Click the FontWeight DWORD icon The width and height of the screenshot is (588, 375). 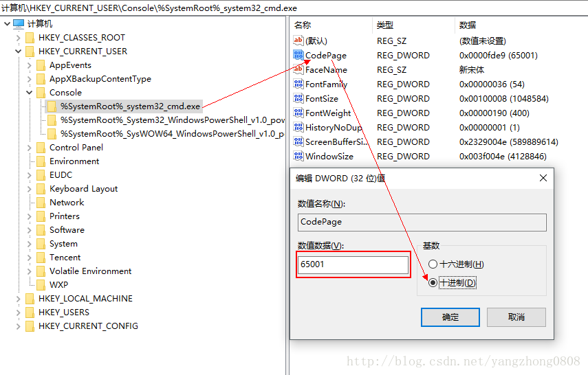tap(298, 113)
